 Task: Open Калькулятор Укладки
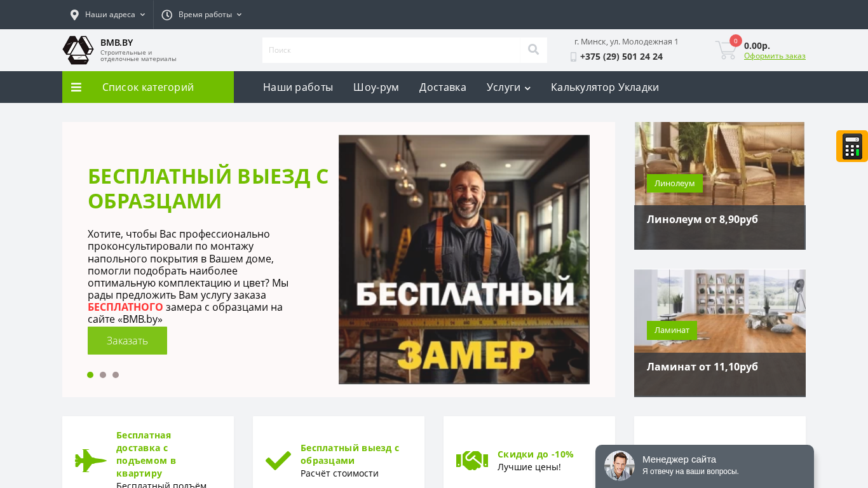[605, 87]
